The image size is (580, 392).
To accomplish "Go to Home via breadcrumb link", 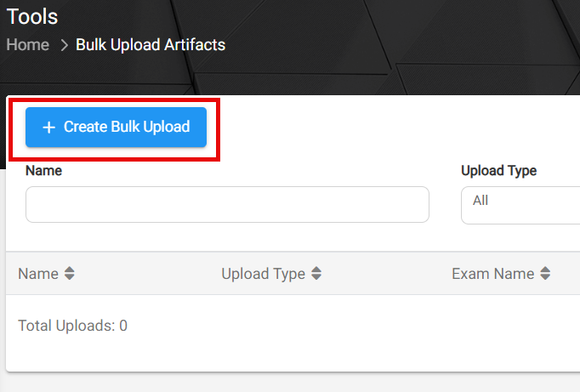I will [28, 45].
